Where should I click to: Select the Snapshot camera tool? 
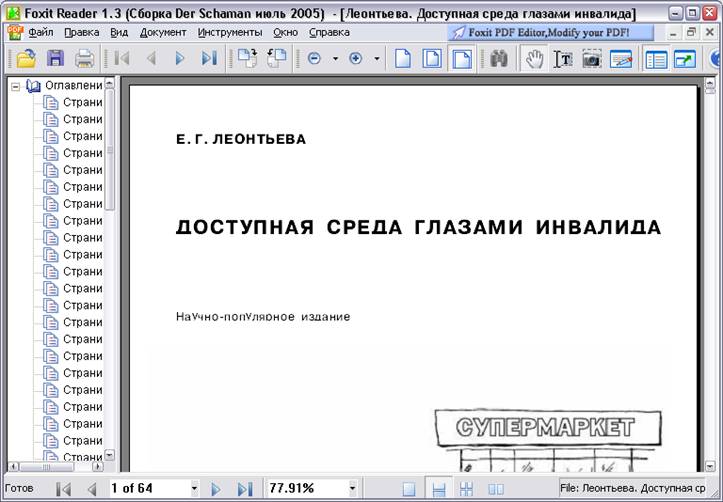tap(592, 59)
